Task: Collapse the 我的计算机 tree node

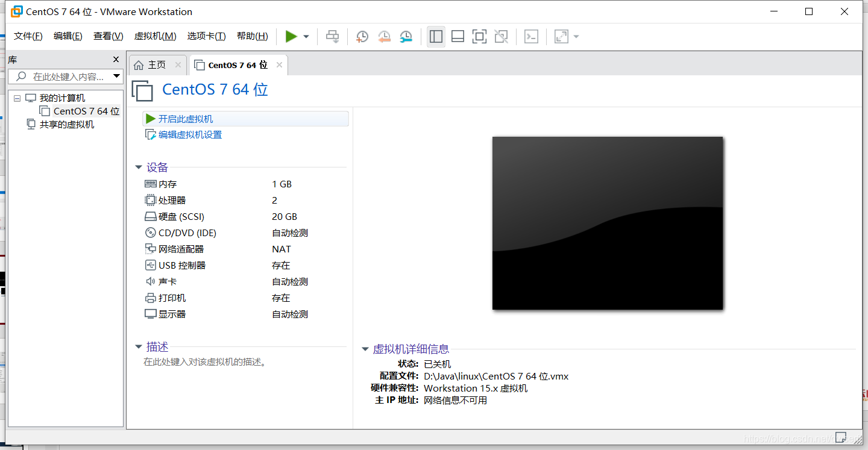Action: [x=17, y=98]
